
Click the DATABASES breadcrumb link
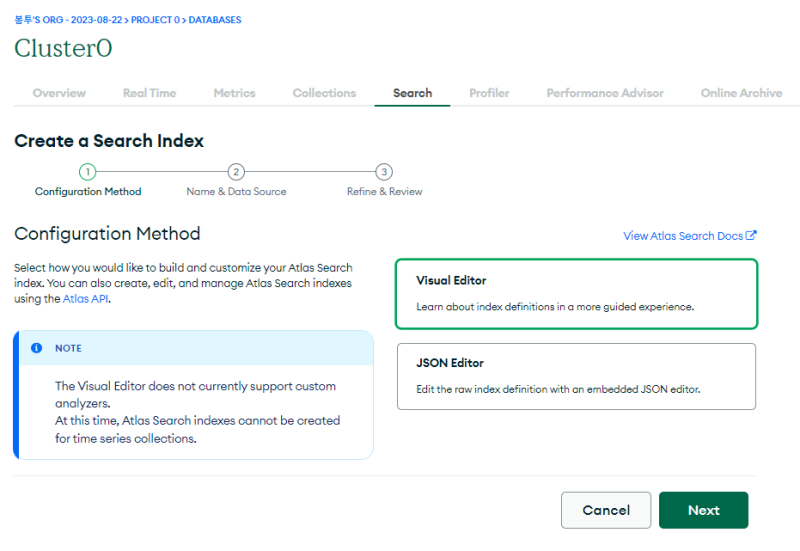pyautogui.click(x=214, y=20)
